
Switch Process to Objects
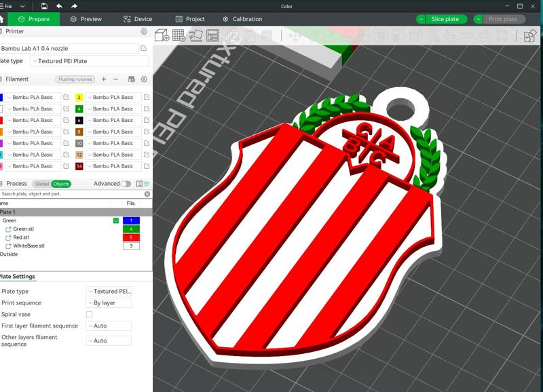coord(61,184)
